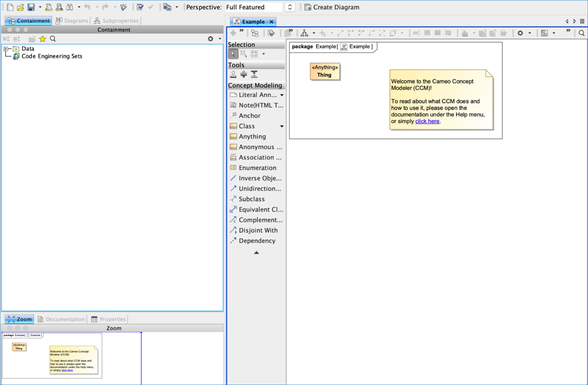
Task: Pick the Anchor tool from palette
Action: coord(249,116)
